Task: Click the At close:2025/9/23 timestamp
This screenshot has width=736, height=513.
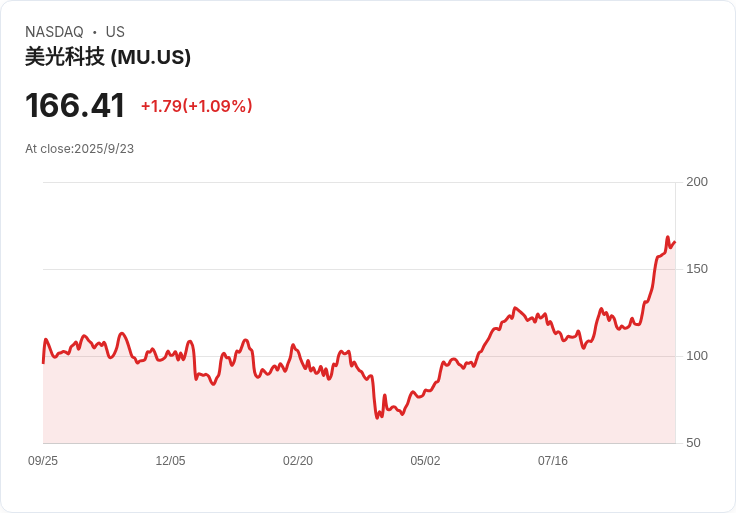Action: (79, 149)
